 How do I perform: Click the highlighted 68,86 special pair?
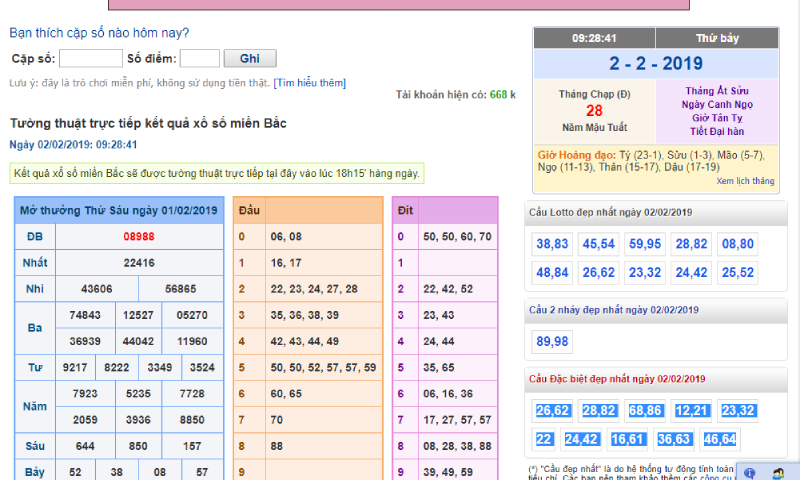coord(645,410)
